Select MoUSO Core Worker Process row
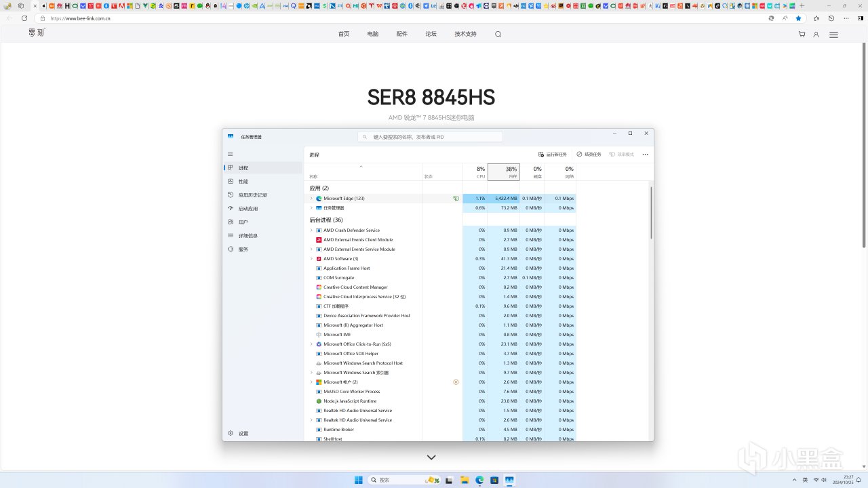The width and height of the screenshot is (868, 488). (x=440, y=392)
